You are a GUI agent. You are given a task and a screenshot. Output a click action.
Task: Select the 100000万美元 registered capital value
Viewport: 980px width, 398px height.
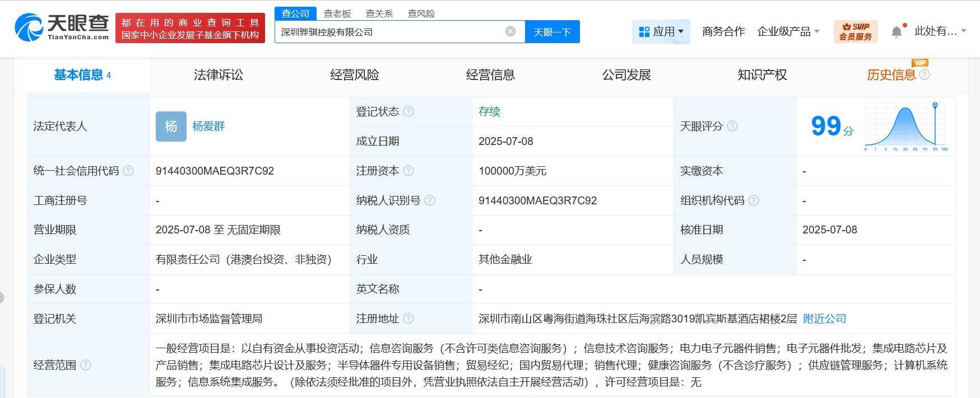[512, 171]
